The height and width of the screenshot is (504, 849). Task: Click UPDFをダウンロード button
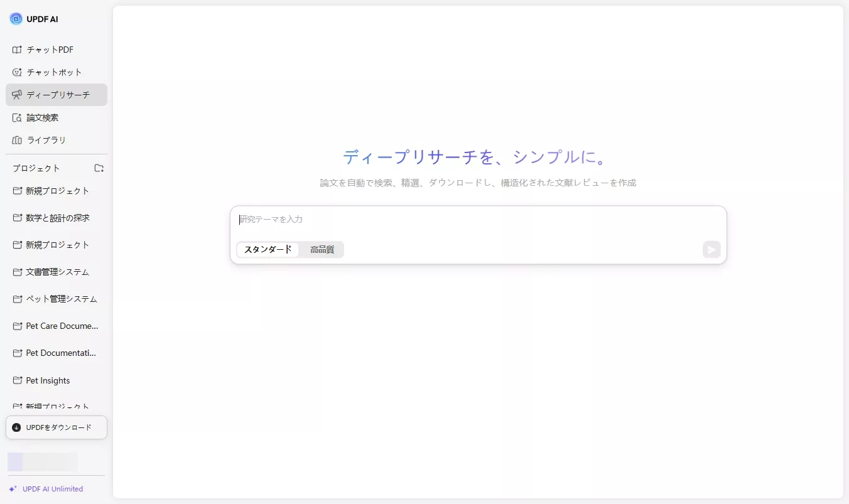coord(57,427)
